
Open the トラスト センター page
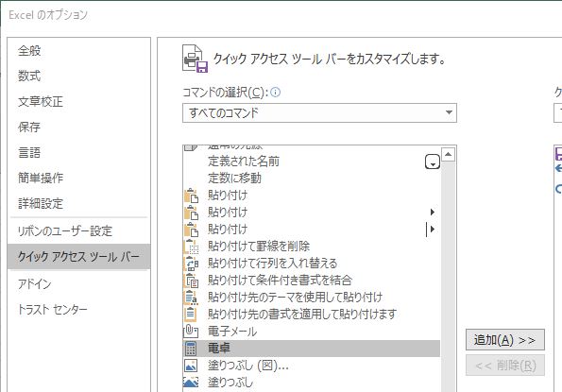pos(53,310)
